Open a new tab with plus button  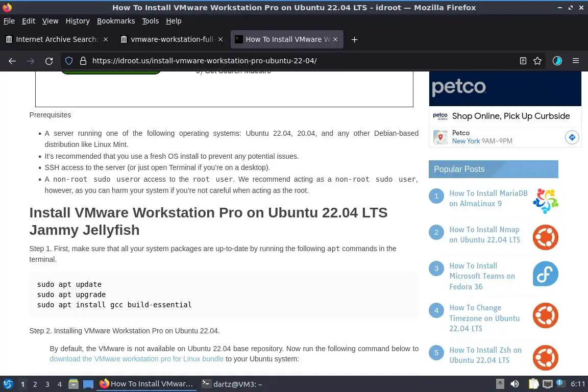[x=354, y=39]
